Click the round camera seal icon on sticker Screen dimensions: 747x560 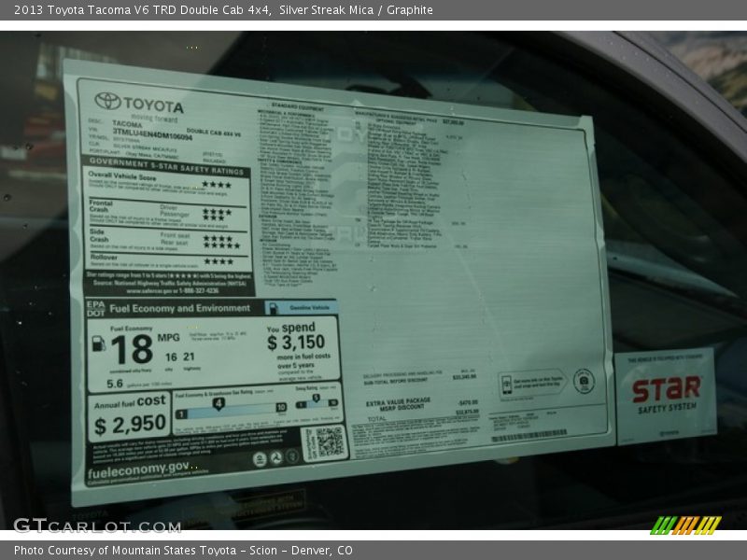(584, 382)
